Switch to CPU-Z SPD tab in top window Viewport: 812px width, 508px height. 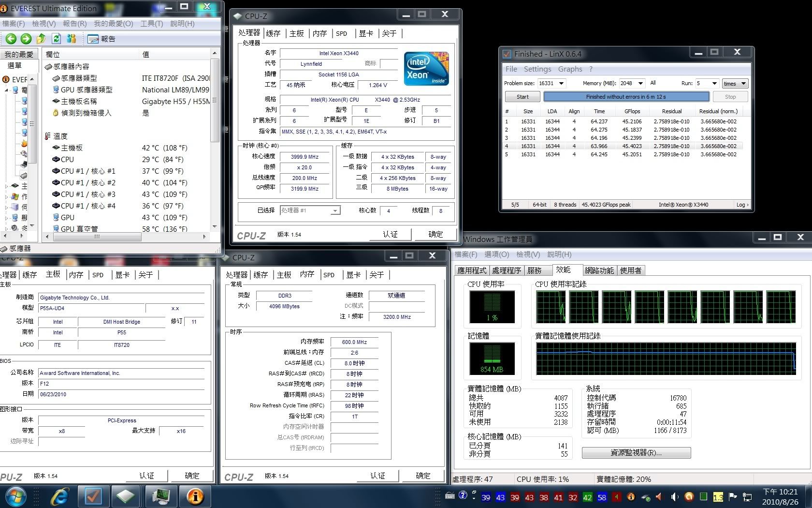pyautogui.click(x=342, y=33)
